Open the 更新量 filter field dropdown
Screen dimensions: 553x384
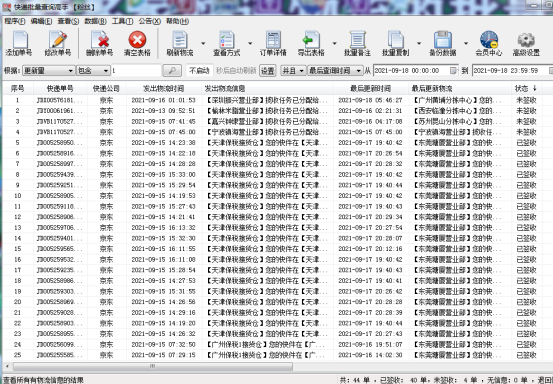pos(48,71)
